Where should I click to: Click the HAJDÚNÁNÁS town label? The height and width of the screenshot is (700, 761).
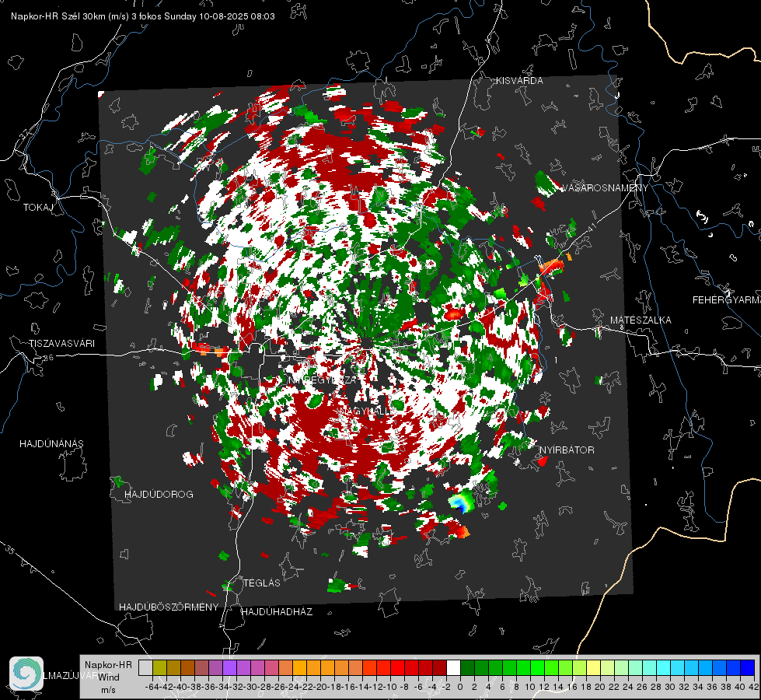51,444
